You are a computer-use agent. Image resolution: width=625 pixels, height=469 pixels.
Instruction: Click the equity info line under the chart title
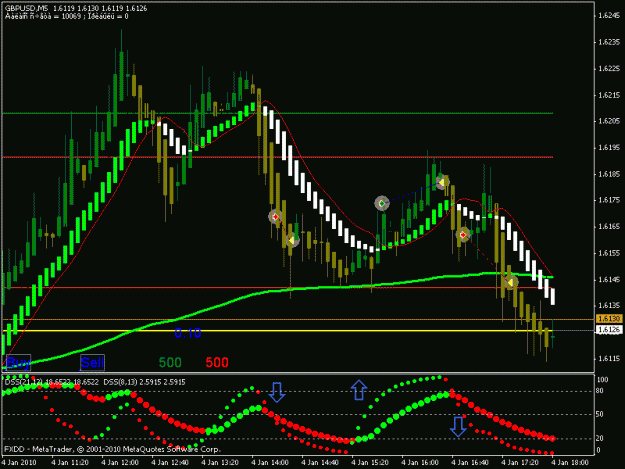point(67,16)
